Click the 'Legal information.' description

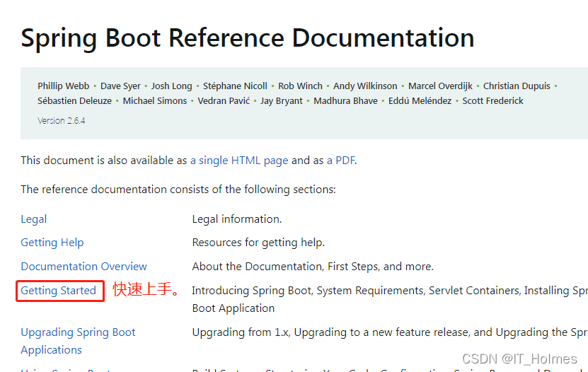click(x=236, y=219)
